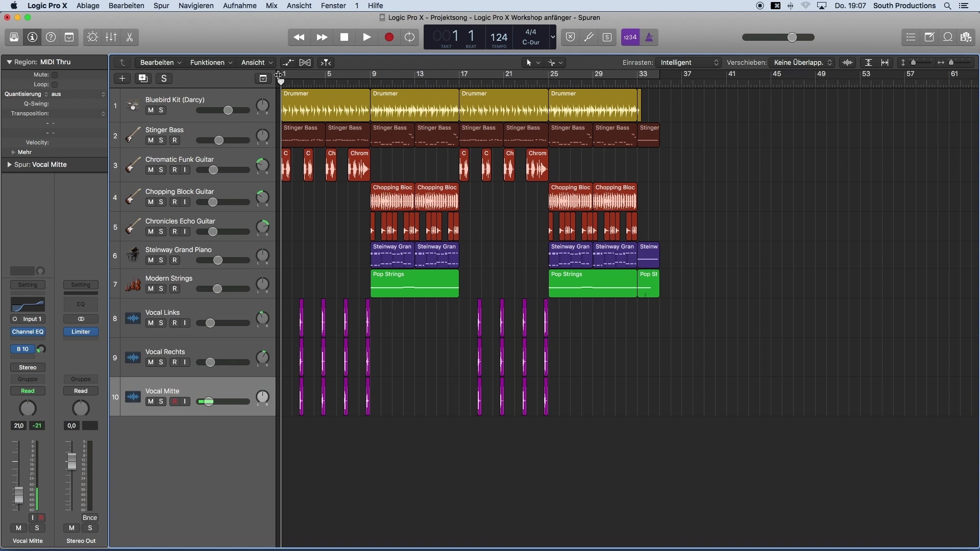The image size is (980, 551).
Task: Adjust the Bluebird Kit volume slider
Action: [x=228, y=111]
